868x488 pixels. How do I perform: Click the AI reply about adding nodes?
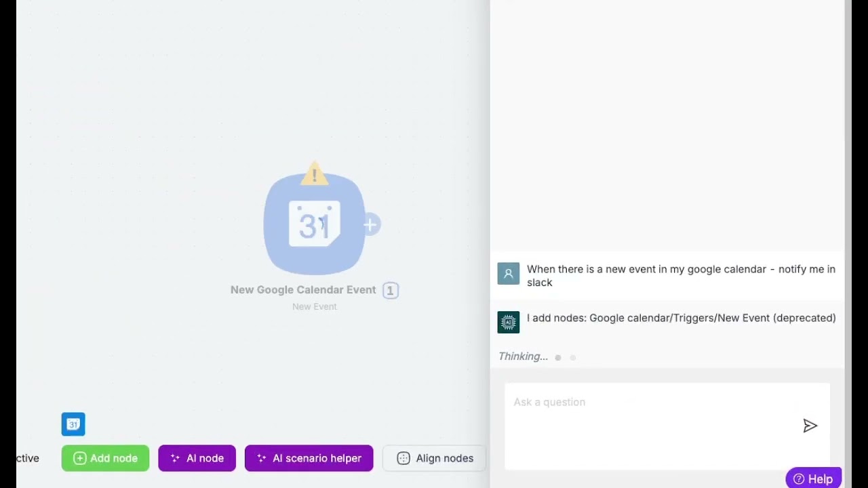click(681, 318)
